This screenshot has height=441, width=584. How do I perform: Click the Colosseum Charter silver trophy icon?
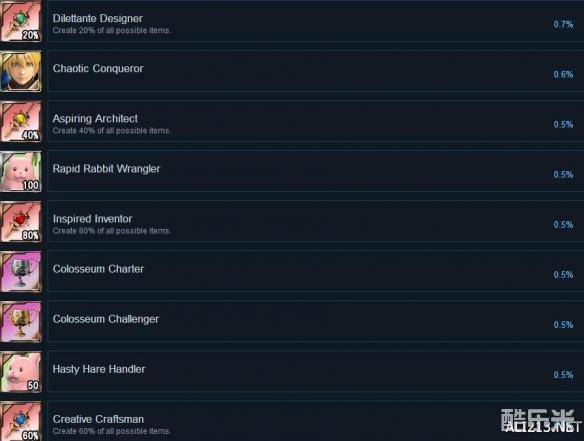(21, 272)
